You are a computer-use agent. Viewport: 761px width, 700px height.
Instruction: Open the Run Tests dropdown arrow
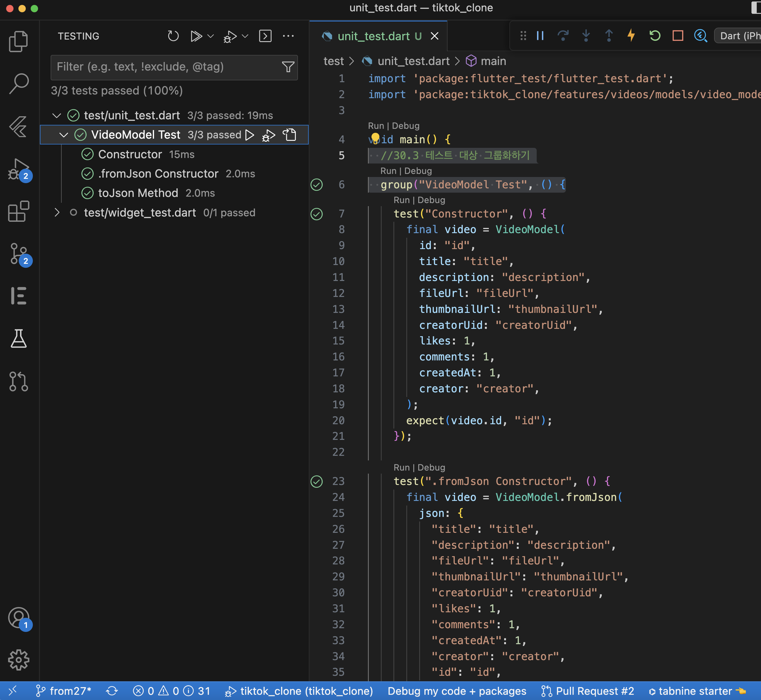(x=211, y=36)
